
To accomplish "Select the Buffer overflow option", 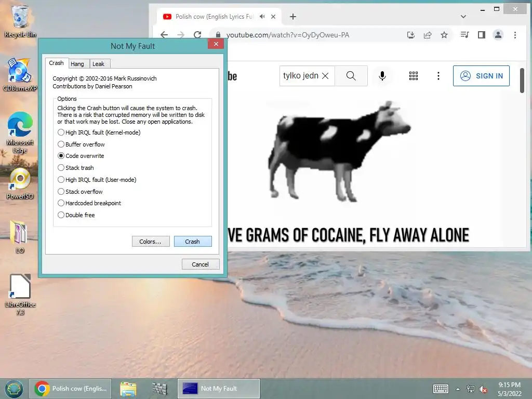I will [81, 144].
